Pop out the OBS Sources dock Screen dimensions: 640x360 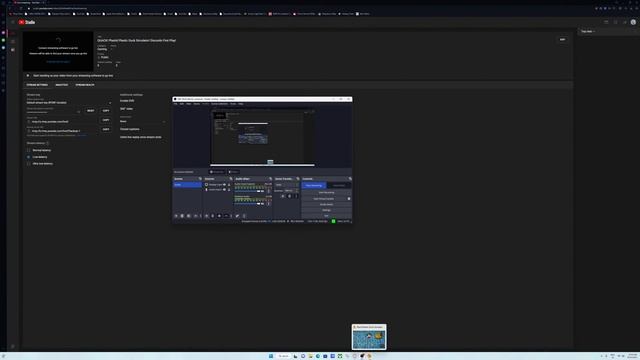(231, 179)
